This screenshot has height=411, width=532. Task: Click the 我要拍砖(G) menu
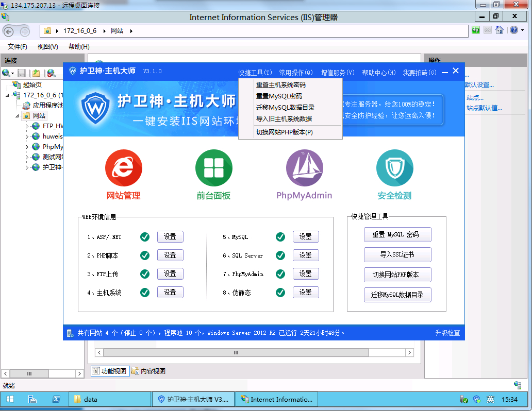(x=420, y=73)
